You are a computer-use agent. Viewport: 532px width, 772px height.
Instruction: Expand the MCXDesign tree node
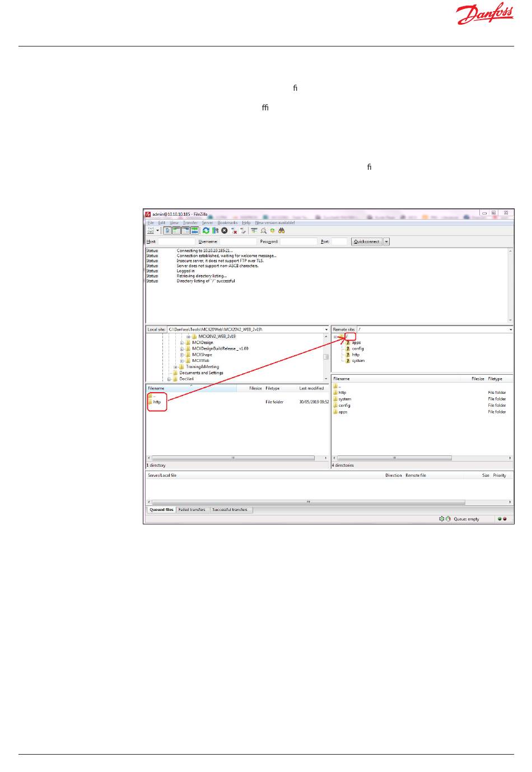click(182, 342)
